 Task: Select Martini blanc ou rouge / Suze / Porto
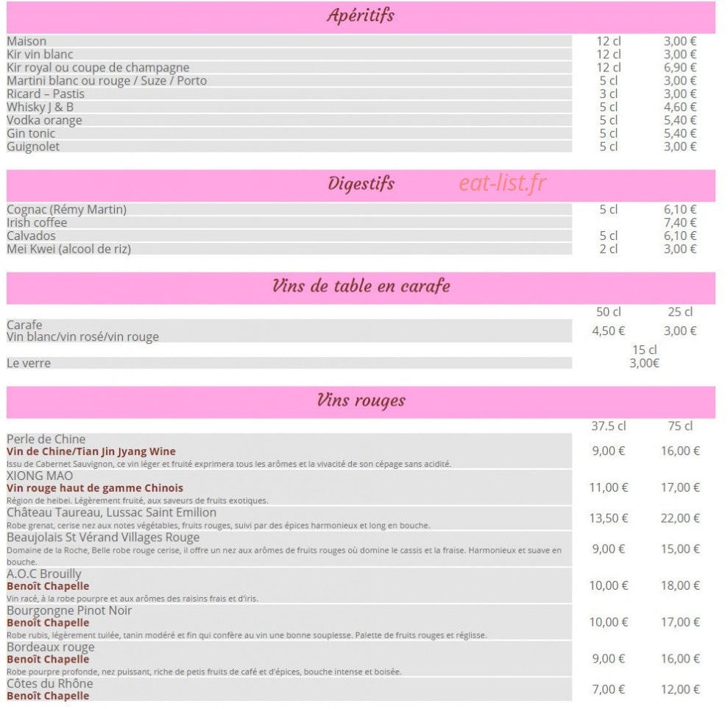[x=107, y=81]
